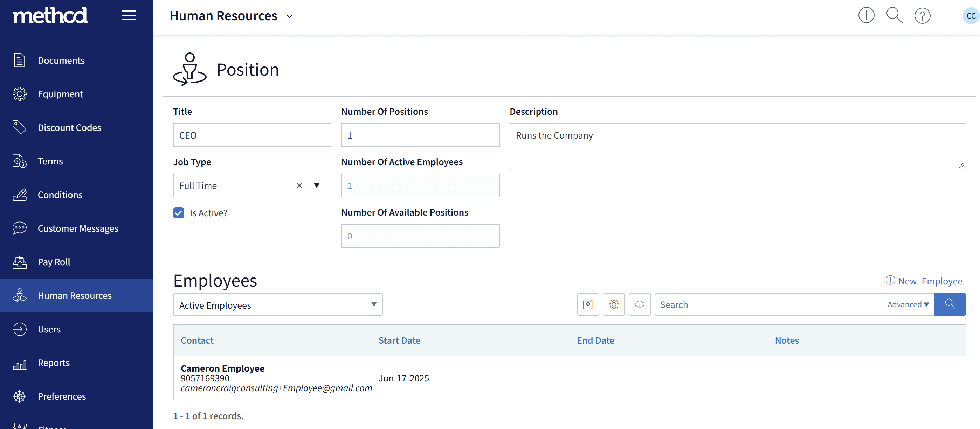Click the Documents sidebar icon
Screen dimensions: 980x429
pos(19,61)
